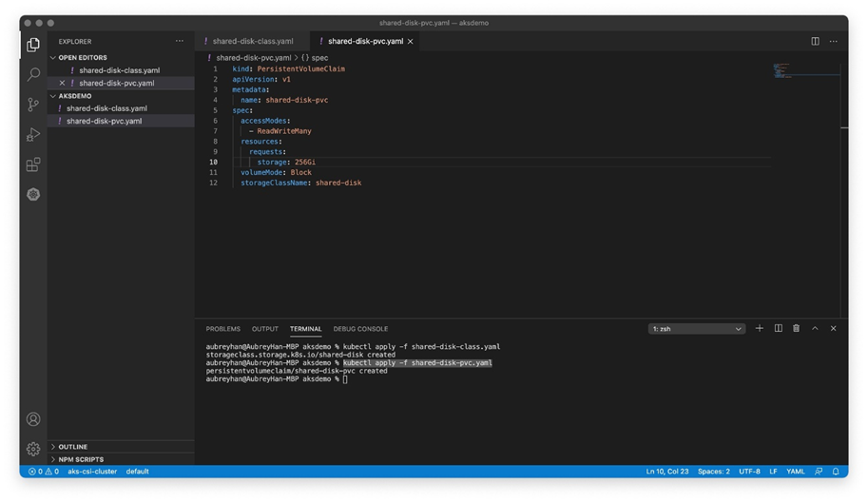Open Explorer more actions ellipsis
The width and height of the screenshot is (868, 502).
tap(180, 41)
